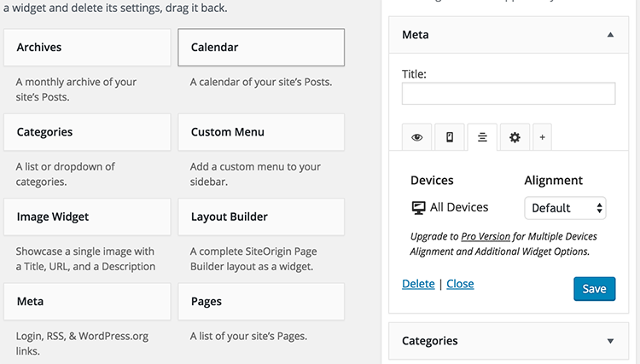This screenshot has height=364, width=640.
Task: Select the Archives available widget
Action: [x=87, y=48]
